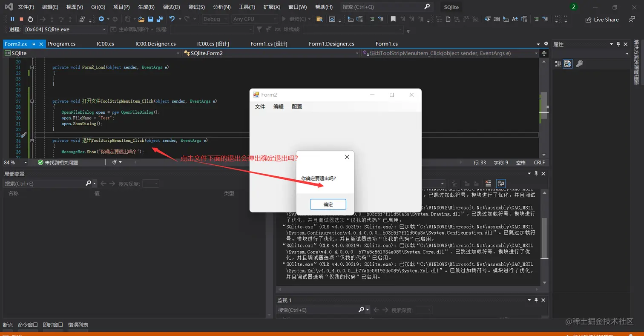Image resolution: width=644 pixels, height=336 pixels.
Task: Open the 调试(D) menu
Action: click(172, 7)
